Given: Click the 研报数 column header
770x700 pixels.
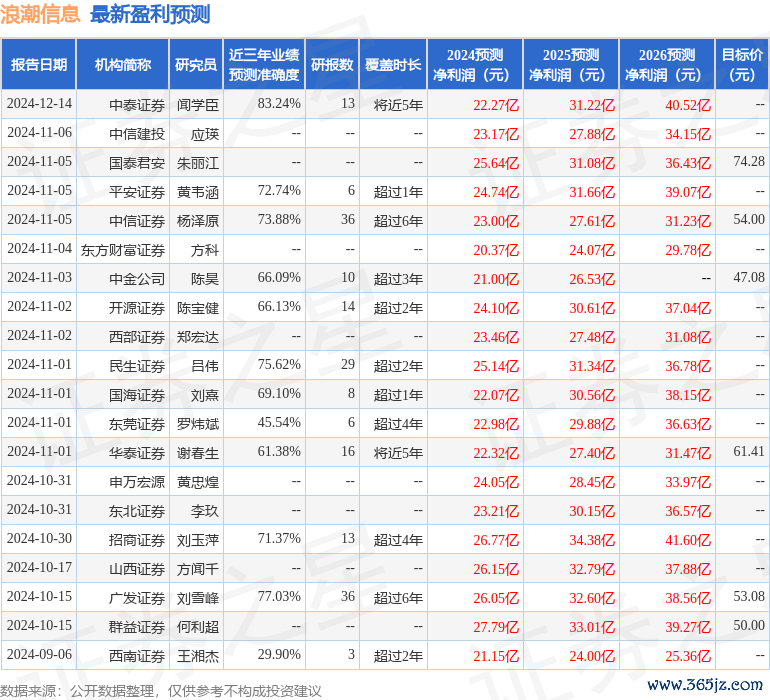Looking at the screenshot, I should 332,64.
